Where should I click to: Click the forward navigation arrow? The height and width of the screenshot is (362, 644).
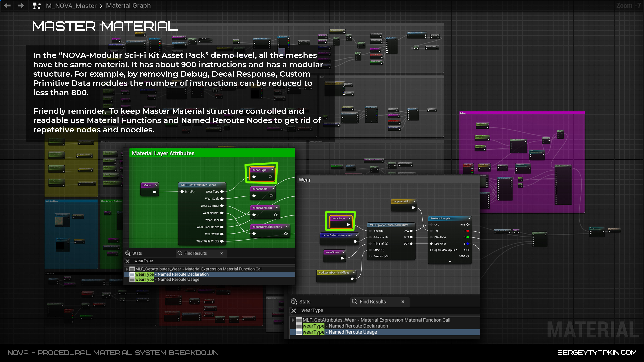click(21, 6)
